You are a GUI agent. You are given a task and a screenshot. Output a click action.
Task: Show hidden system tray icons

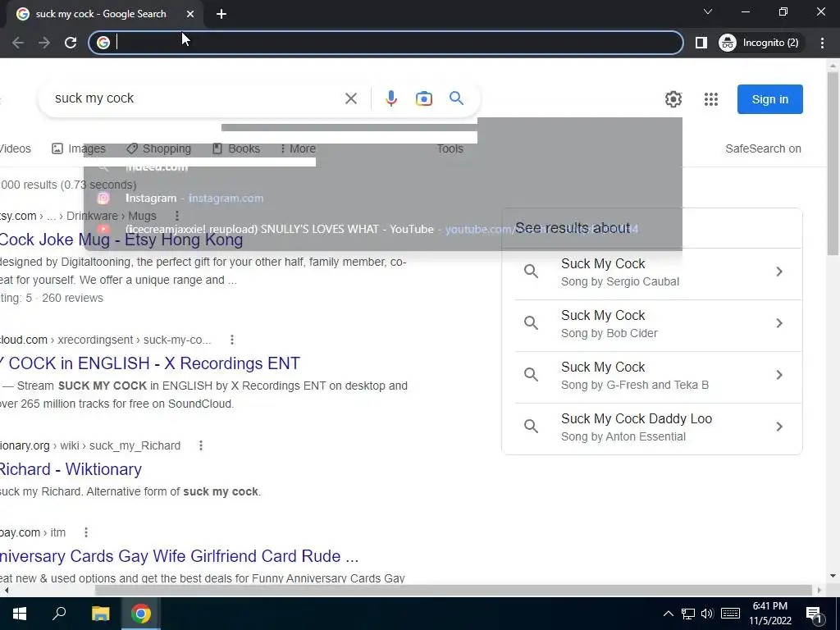(669, 614)
